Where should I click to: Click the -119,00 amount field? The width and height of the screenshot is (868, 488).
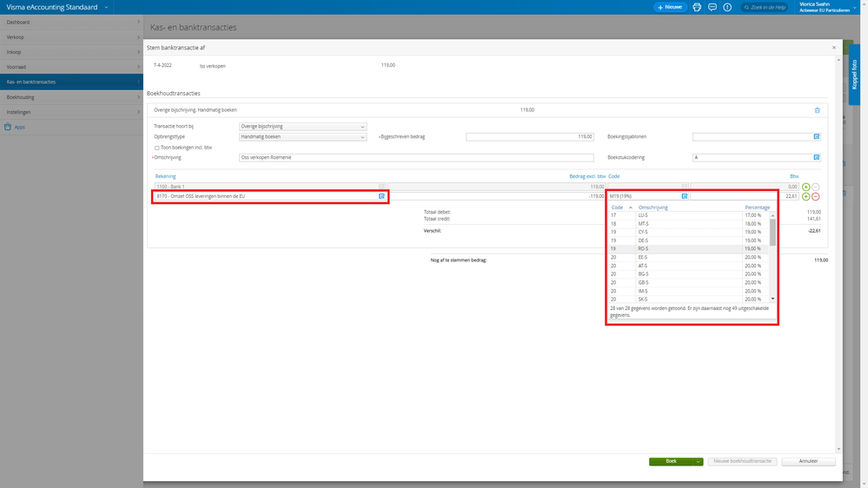pos(496,196)
